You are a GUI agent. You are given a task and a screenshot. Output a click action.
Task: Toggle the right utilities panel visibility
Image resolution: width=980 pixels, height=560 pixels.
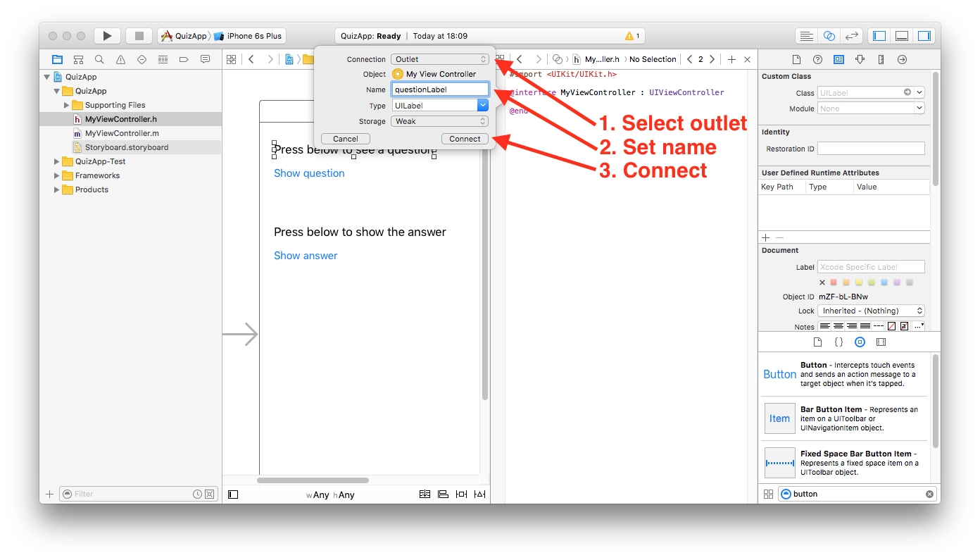coord(924,36)
